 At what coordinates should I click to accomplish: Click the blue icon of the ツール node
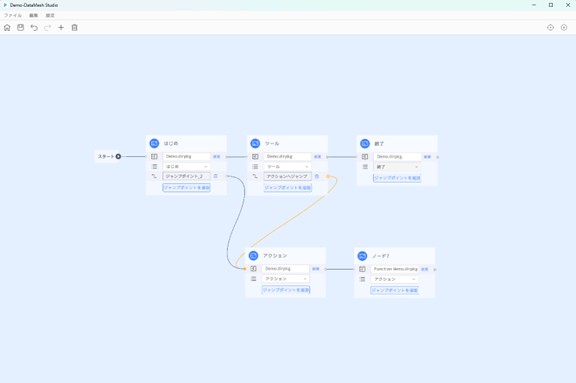255,143
